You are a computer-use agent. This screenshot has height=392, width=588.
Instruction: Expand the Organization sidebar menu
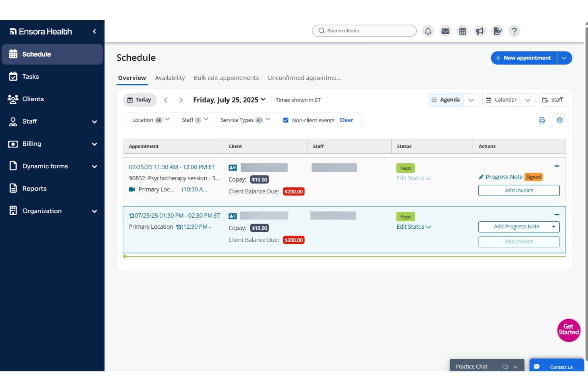pos(95,211)
